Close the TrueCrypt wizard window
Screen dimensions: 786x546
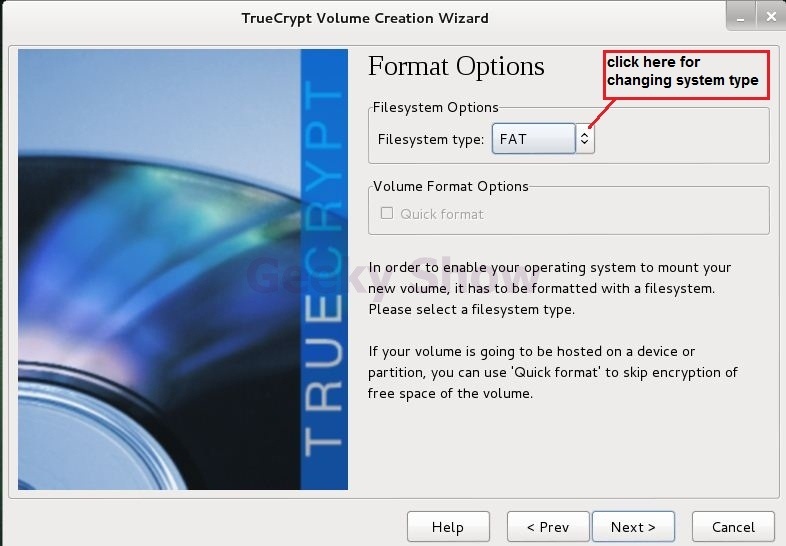pyautogui.click(x=771, y=17)
